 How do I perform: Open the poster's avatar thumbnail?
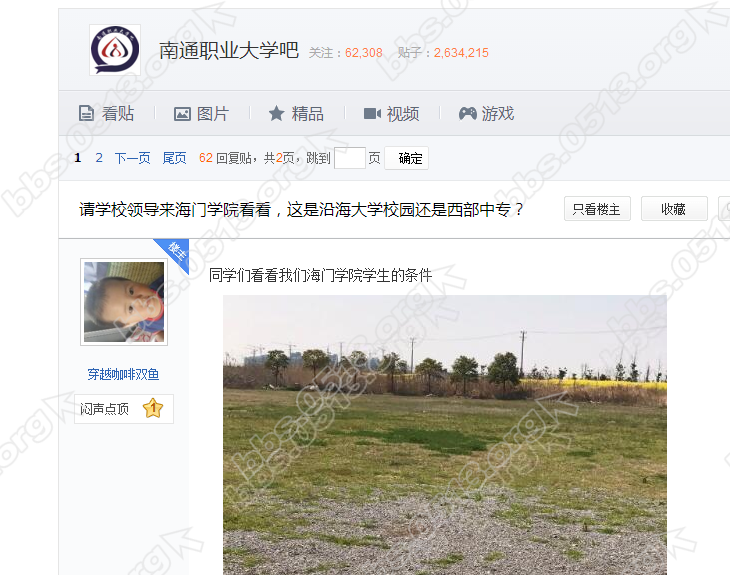124,302
